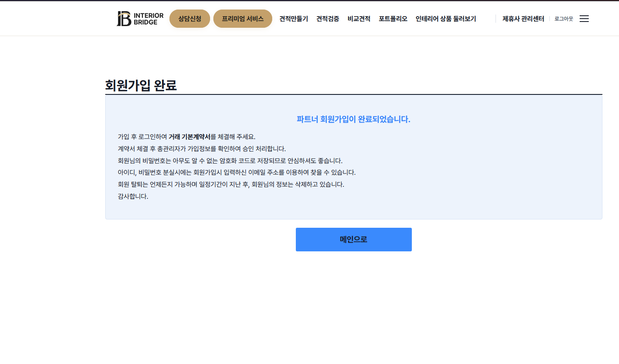This screenshot has width=619, height=364.
Task: Click the line starting '아이디, 비밀번호 분실시에는'
Action: tap(237, 172)
